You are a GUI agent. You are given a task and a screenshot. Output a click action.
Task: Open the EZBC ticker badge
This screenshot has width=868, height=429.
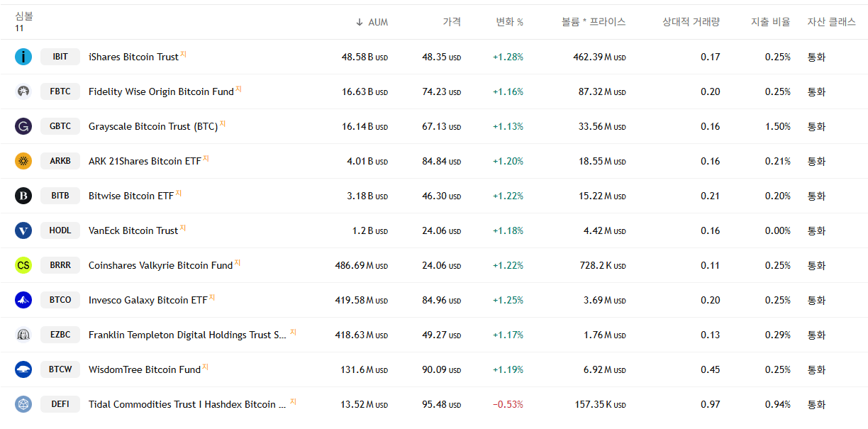60,335
